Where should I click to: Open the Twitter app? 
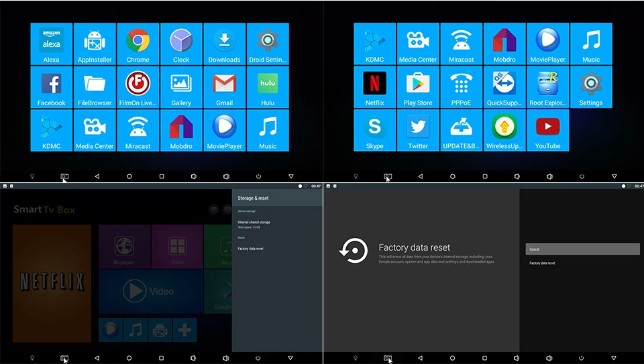click(418, 131)
